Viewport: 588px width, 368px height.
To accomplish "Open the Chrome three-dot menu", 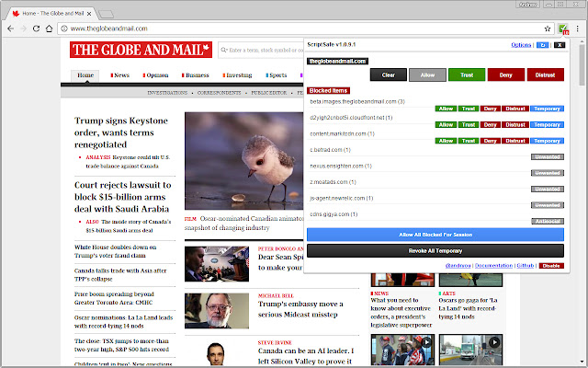I will (578, 29).
